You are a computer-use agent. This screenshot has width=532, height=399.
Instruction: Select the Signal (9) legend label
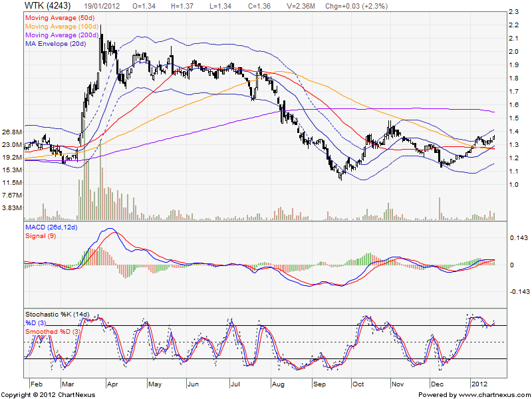pyautogui.click(x=41, y=239)
